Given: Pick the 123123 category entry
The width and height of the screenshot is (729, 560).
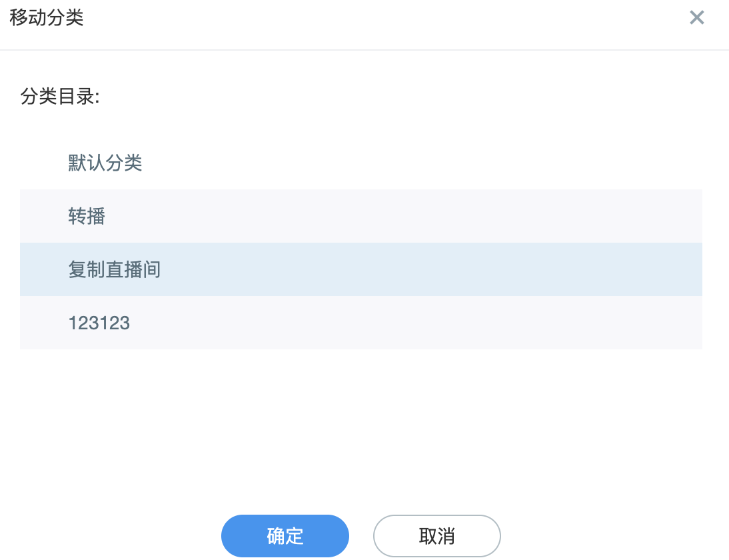Looking at the screenshot, I should (x=361, y=323).
